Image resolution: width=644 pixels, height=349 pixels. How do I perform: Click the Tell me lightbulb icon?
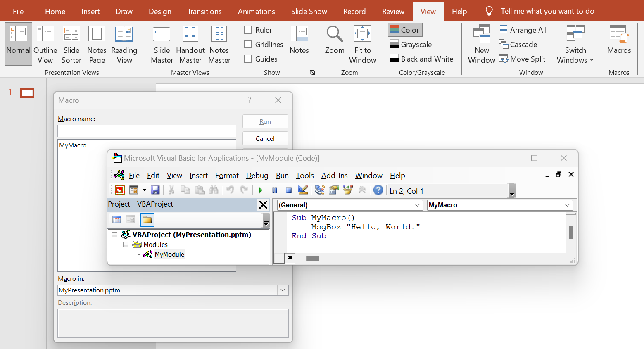pos(489,11)
